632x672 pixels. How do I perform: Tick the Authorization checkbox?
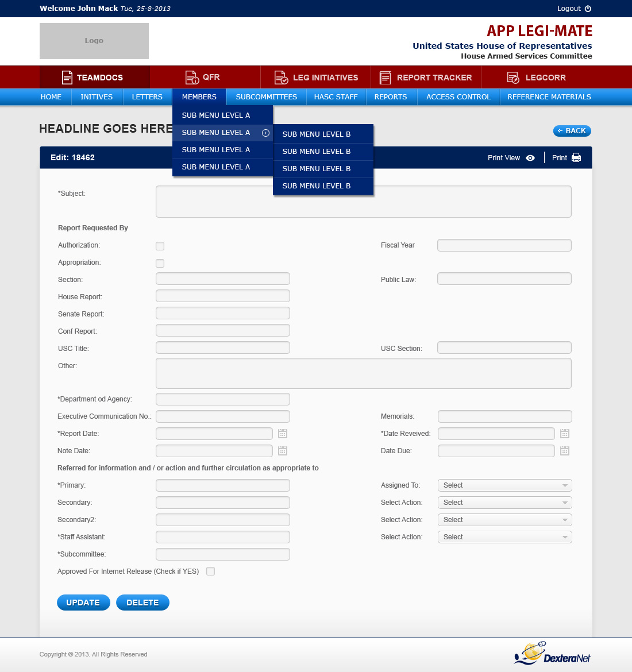pyautogui.click(x=160, y=246)
